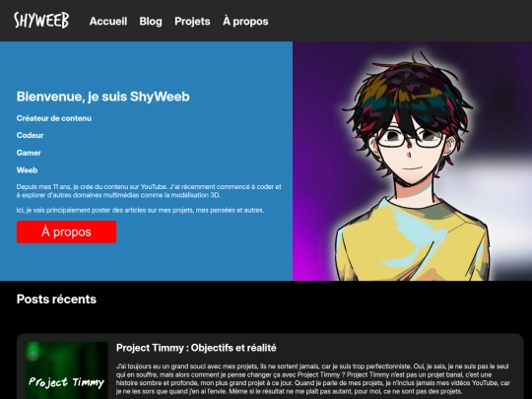Select the Créateur de contenu line
Image resolution: width=532 pixels, height=399 pixels.
tap(54, 118)
